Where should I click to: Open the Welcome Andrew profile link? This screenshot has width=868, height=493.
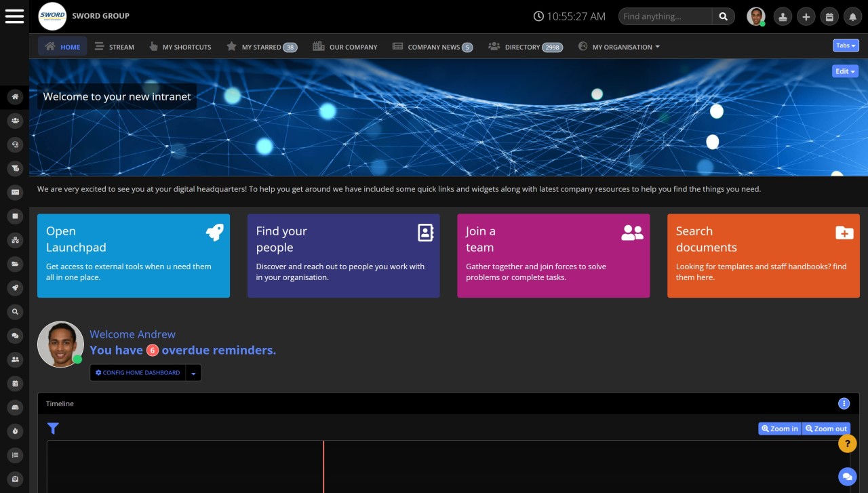click(x=132, y=334)
